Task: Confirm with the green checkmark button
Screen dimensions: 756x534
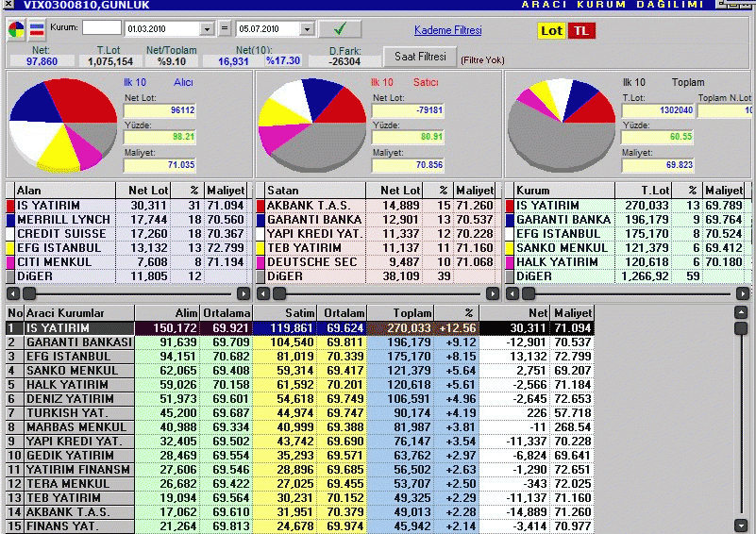Action: point(340,29)
